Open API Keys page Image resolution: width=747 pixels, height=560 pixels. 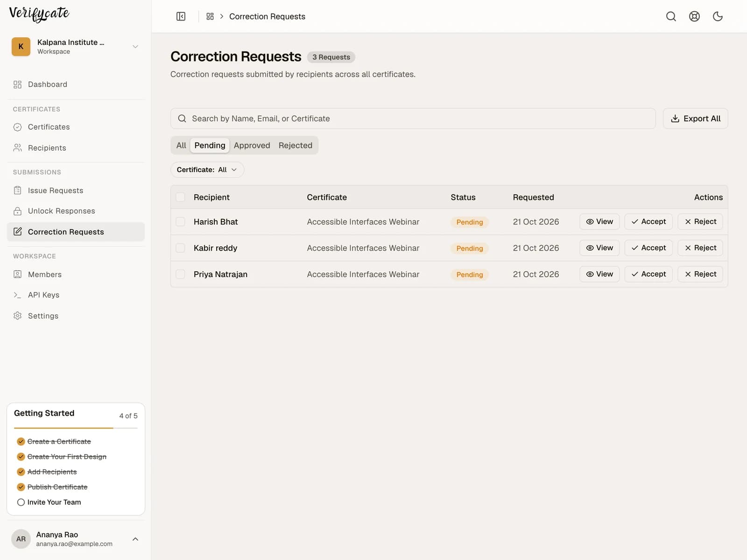click(76, 295)
